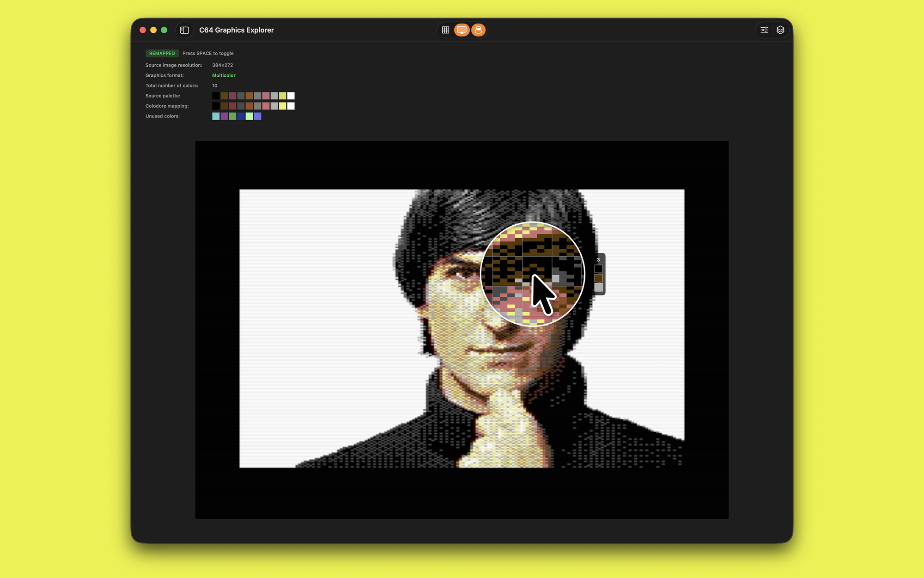Pick the purple swatch in Unused colors
The image size is (924, 578).
click(224, 116)
